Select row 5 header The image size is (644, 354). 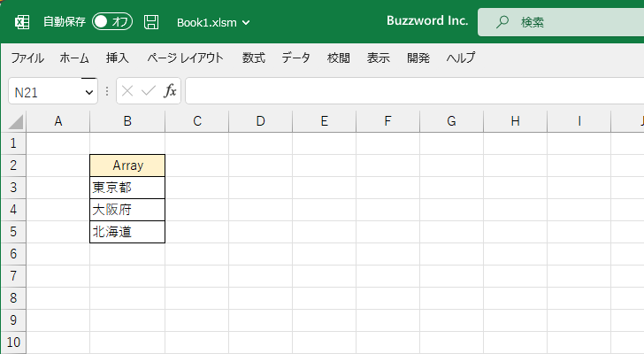click(x=13, y=232)
